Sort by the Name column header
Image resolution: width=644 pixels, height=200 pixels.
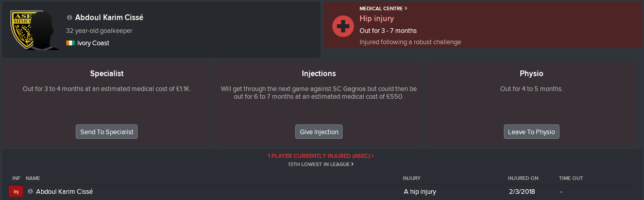pos(32,178)
